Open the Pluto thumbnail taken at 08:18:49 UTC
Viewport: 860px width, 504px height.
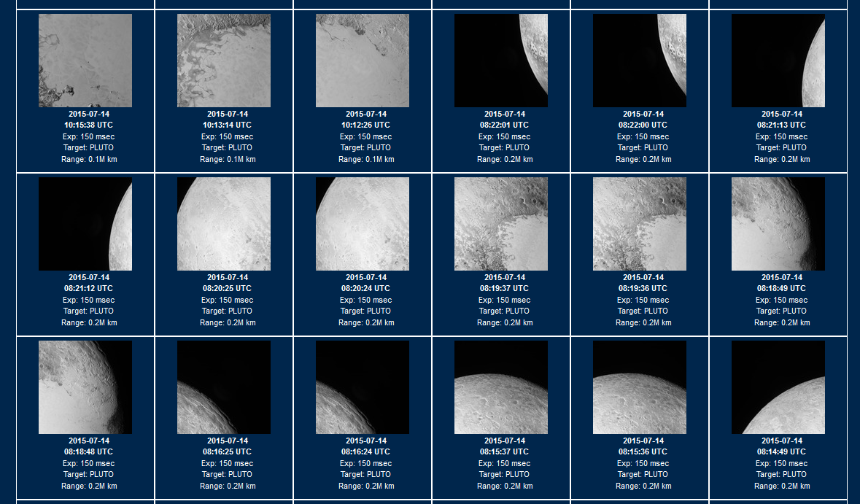point(778,224)
